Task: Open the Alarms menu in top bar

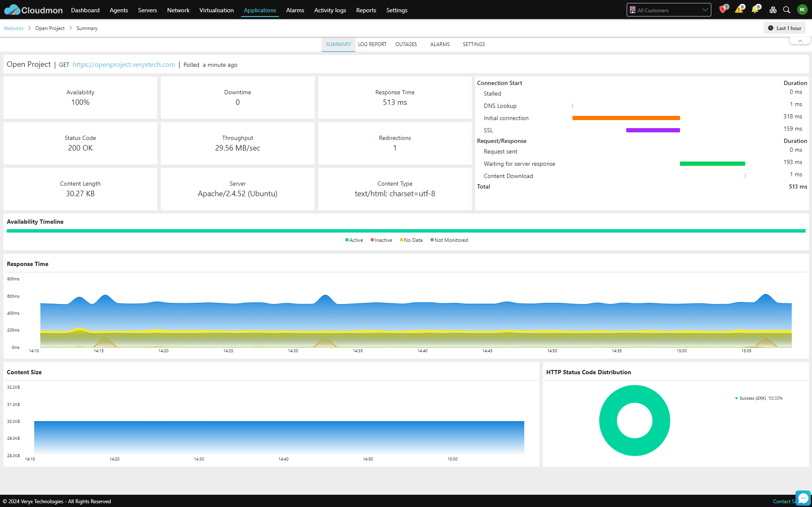Action: tap(295, 10)
